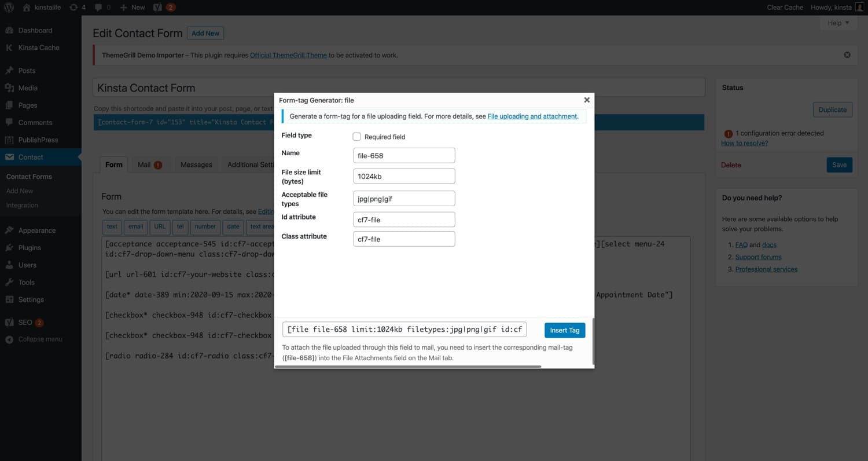Screen dimensions: 868x461
Task: Switch to the Mail tab
Action: click(x=145, y=164)
